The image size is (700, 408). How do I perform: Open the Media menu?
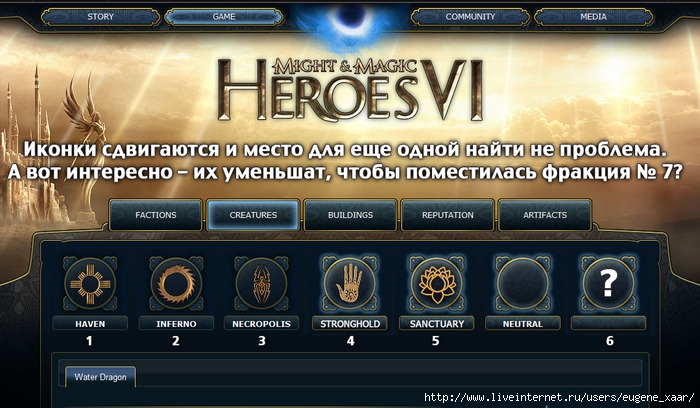(594, 17)
